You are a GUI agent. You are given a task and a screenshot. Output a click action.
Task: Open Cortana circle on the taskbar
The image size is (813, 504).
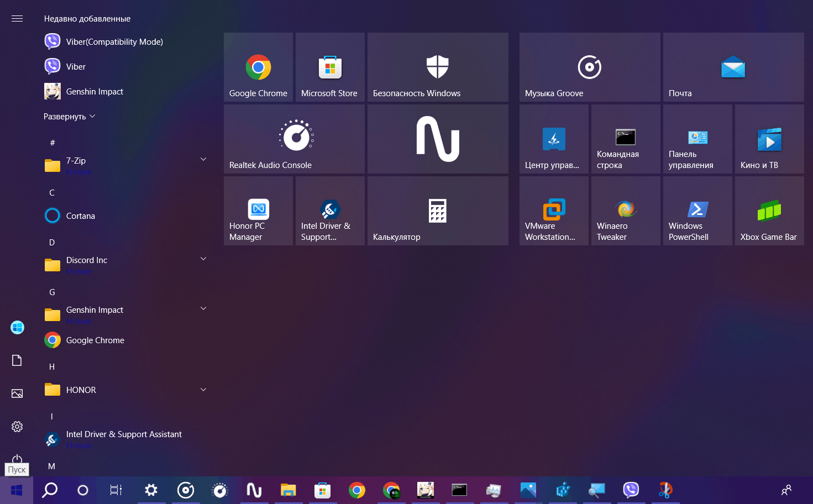(x=83, y=490)
